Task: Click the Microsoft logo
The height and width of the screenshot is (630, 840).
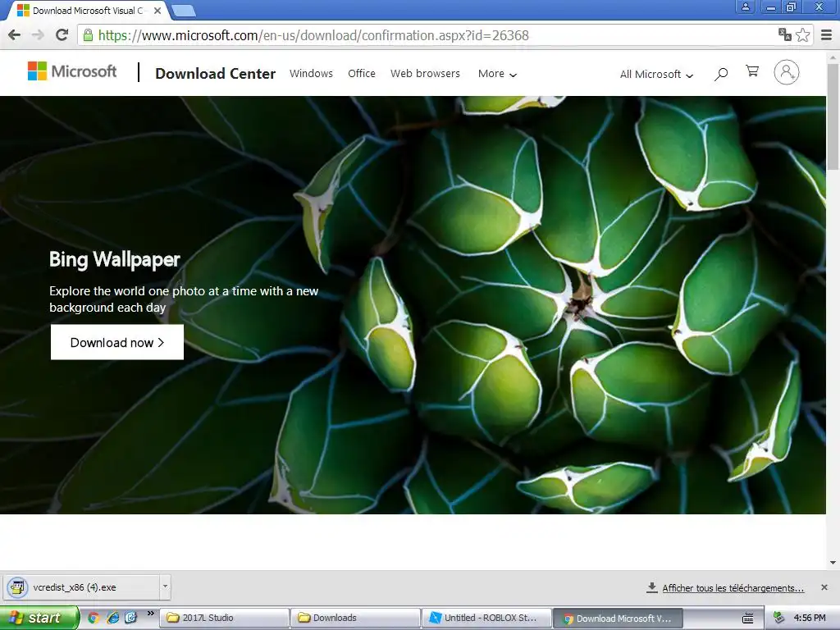Action: (72, 71)
